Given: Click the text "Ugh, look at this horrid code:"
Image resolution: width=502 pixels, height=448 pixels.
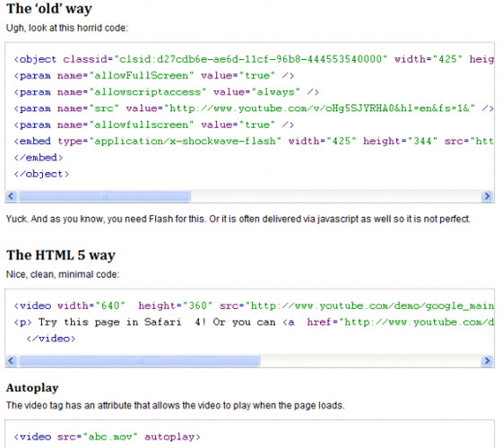Looking at the screenshot, I should (67, 28).
